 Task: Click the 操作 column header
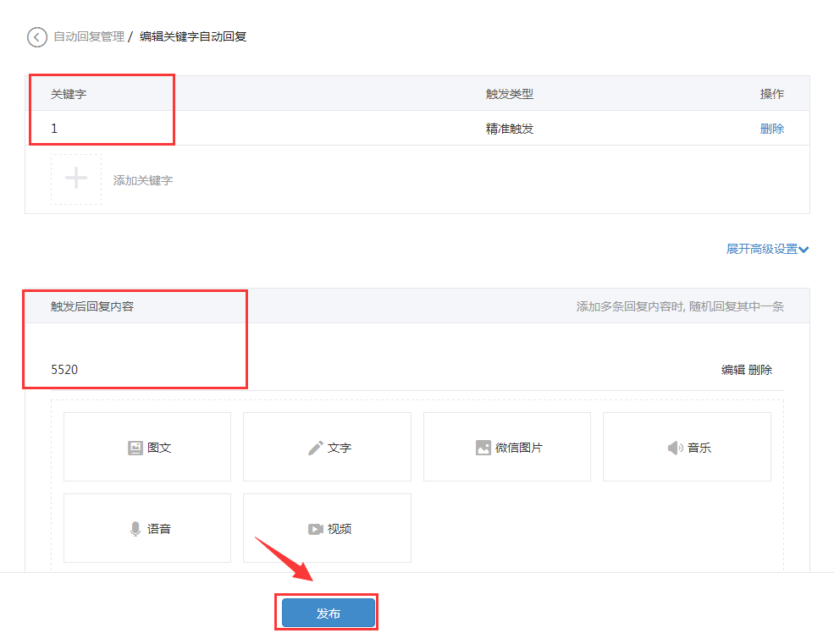[x=772, y=94]
